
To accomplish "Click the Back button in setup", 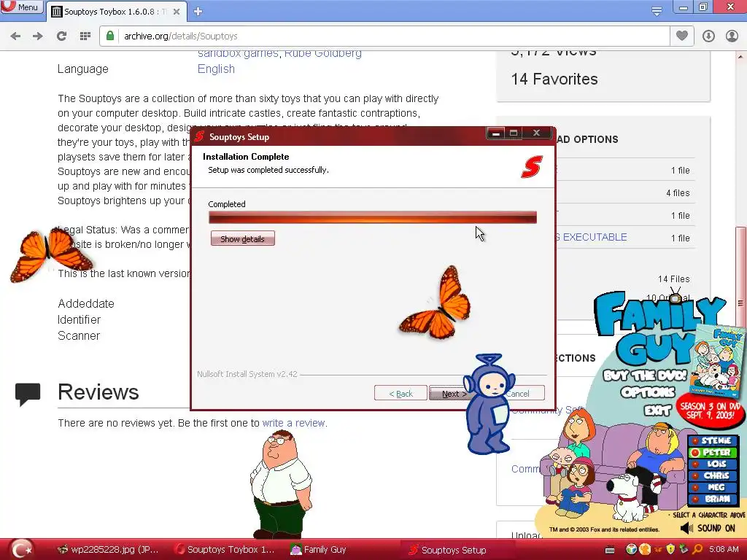I will coord(400,393).
